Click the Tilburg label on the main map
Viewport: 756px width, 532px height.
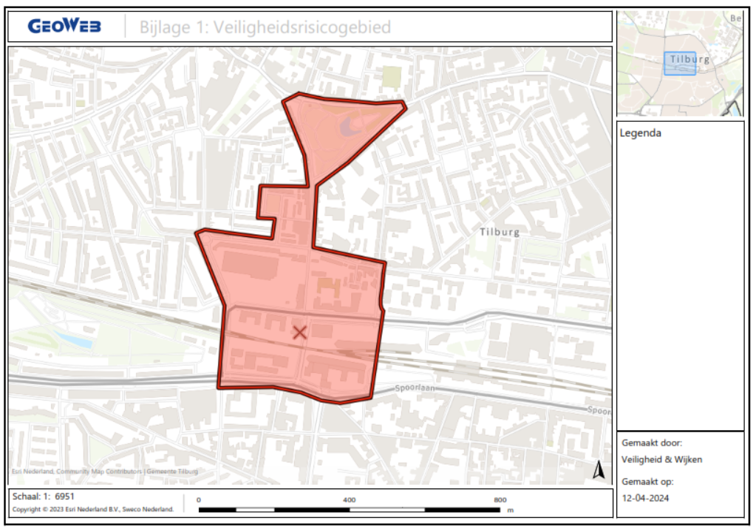click(500, 232)
